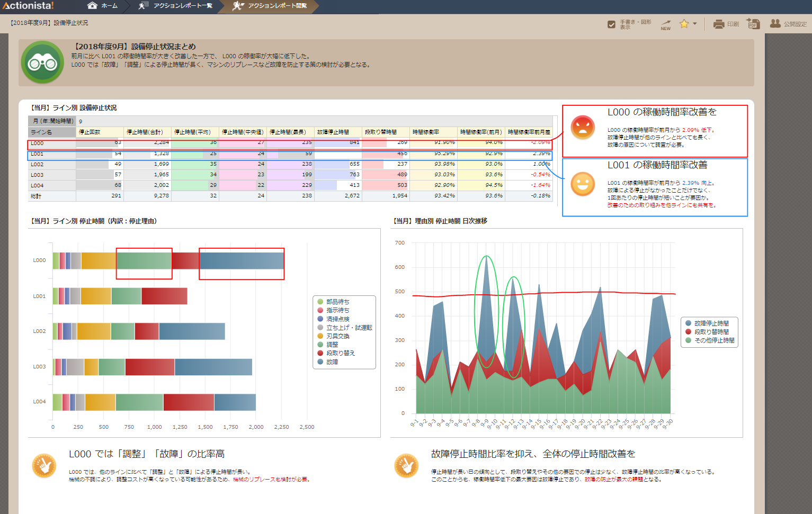Image resolution: width=812 pixels, height=514 pixels.
Task: Toggle 立ち上げ・試運転 legend entry
Action: [x=345, y=328]
